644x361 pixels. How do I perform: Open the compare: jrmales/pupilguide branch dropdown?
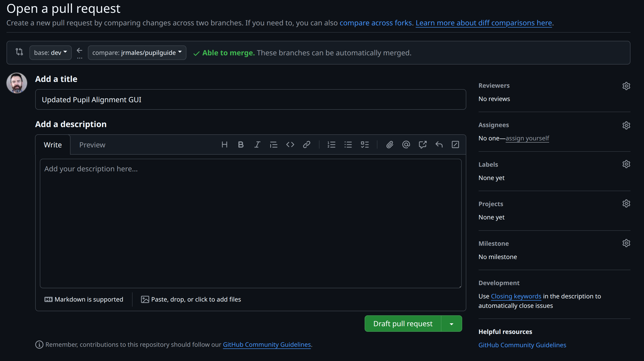[x=137, y=53]
